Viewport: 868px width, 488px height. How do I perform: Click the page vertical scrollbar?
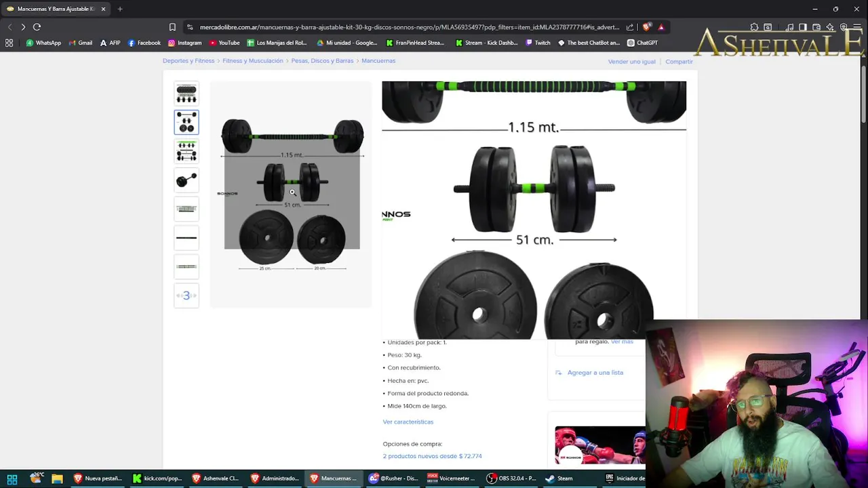click(x=863, y=95)
